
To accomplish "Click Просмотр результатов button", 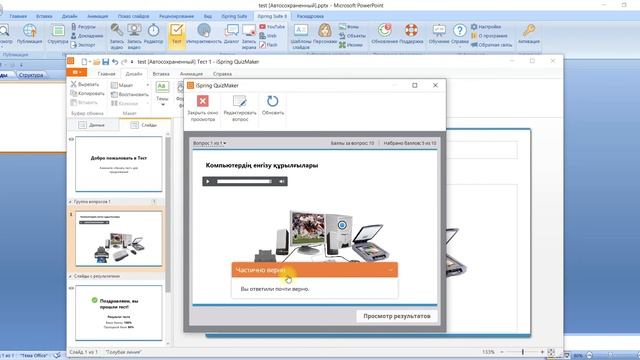I will click(396, 316).
